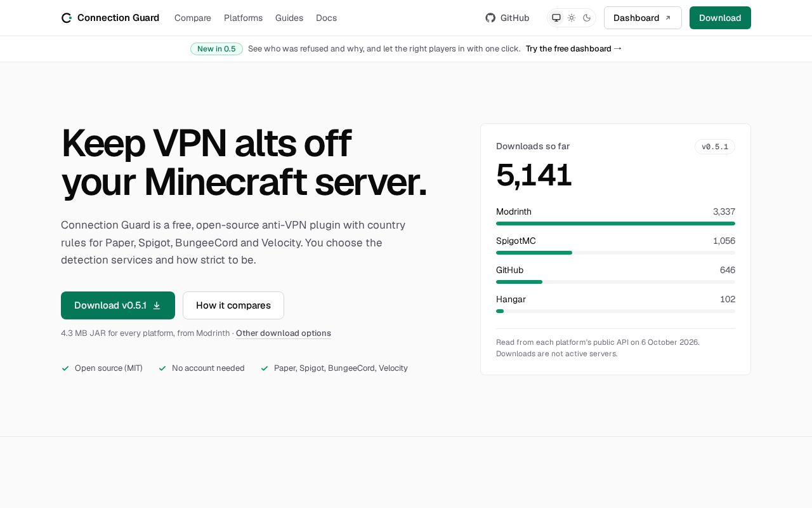Click the GitHub downloads progress bar
This screenshot has height=508, width=812.
coord(615,282)
